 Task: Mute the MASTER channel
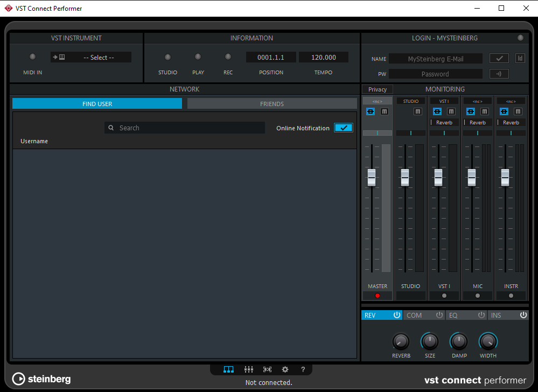coord(385,111)
